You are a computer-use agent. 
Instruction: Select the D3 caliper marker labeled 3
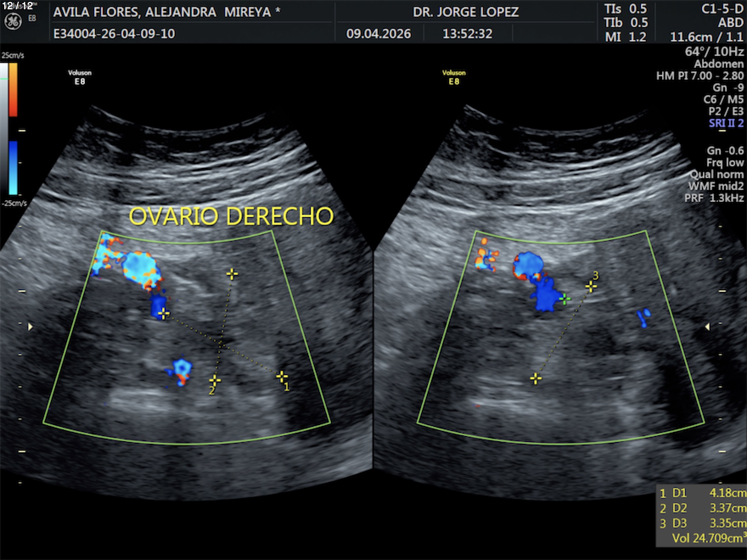(591, 286)
